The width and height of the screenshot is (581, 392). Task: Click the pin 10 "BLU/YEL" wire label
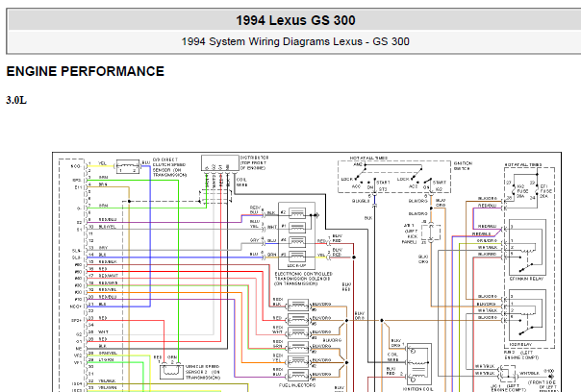pyautogui.click(x=108, y=227)
